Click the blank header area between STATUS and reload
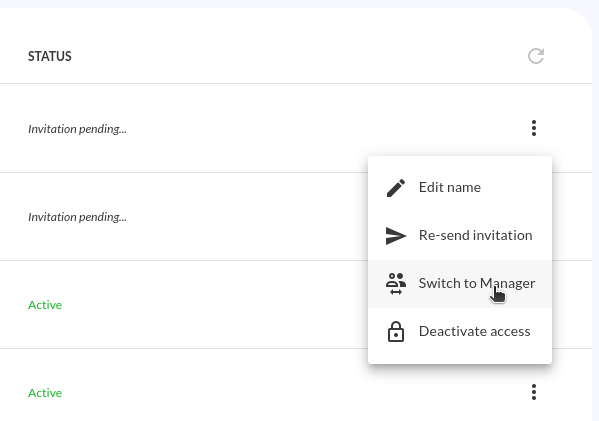This screenshot has width=599, height=421. [x=298, y=56]
